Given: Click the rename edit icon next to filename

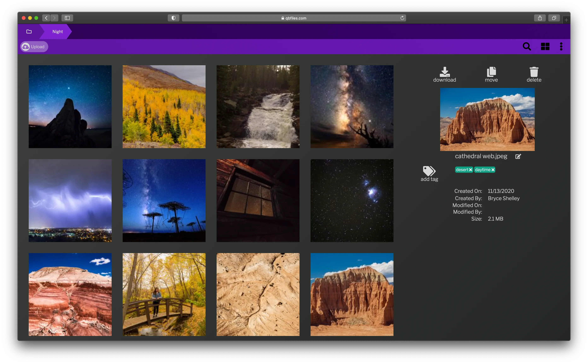Looking at the screenshot, I should point(518,156).
